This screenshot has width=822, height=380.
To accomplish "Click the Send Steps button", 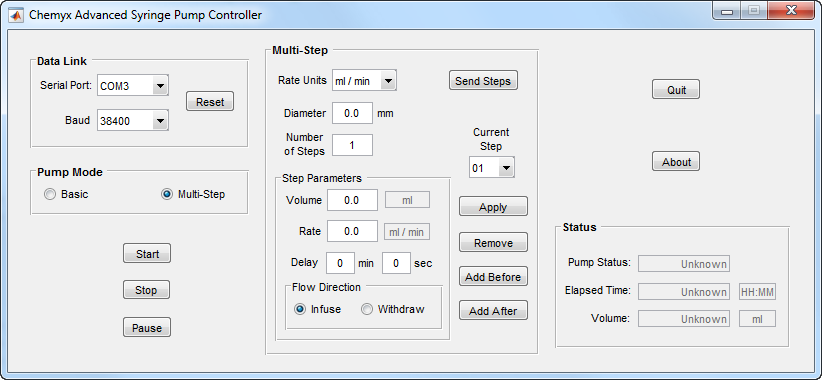I will pos(483,81).
